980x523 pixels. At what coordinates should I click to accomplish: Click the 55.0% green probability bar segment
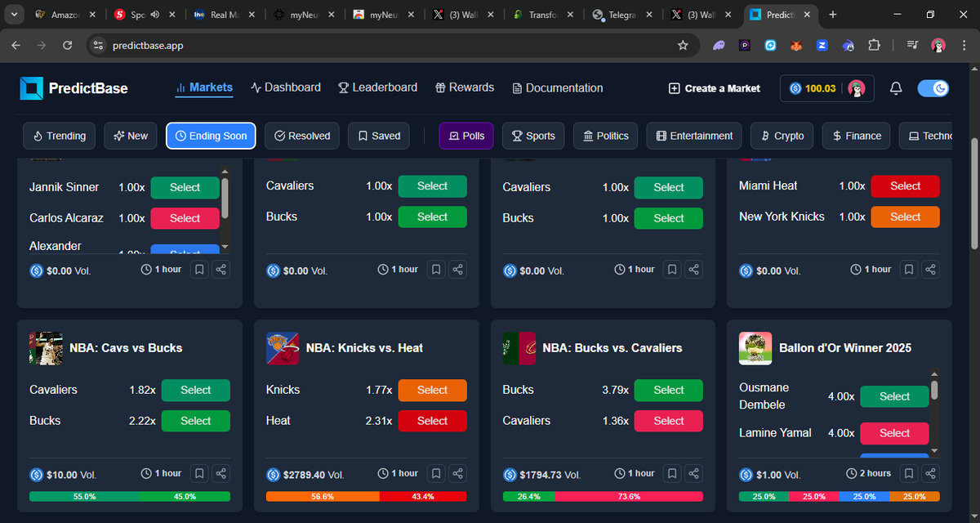85,496
